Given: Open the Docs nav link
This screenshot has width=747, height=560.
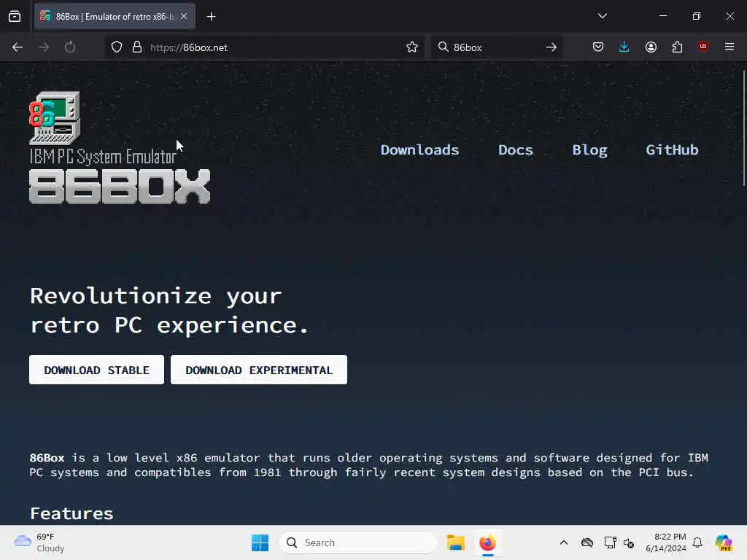Looking at the screenshot, I should 516,150.
